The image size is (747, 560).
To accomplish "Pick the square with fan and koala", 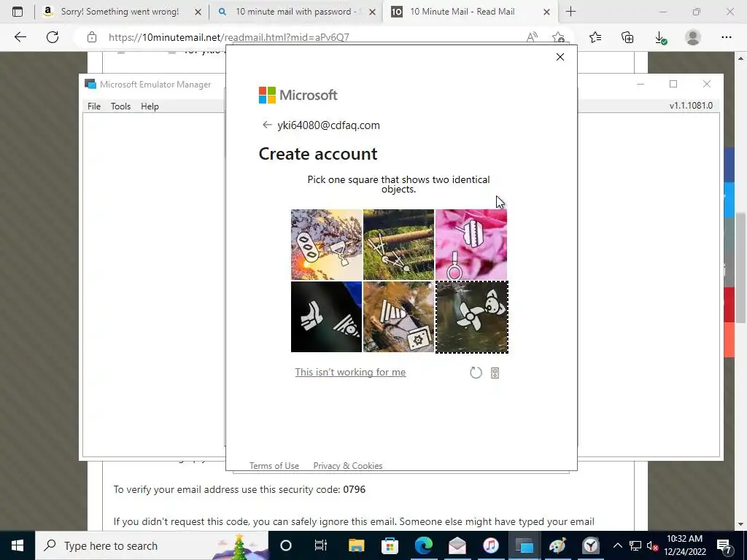I will (x=472, y=317).
